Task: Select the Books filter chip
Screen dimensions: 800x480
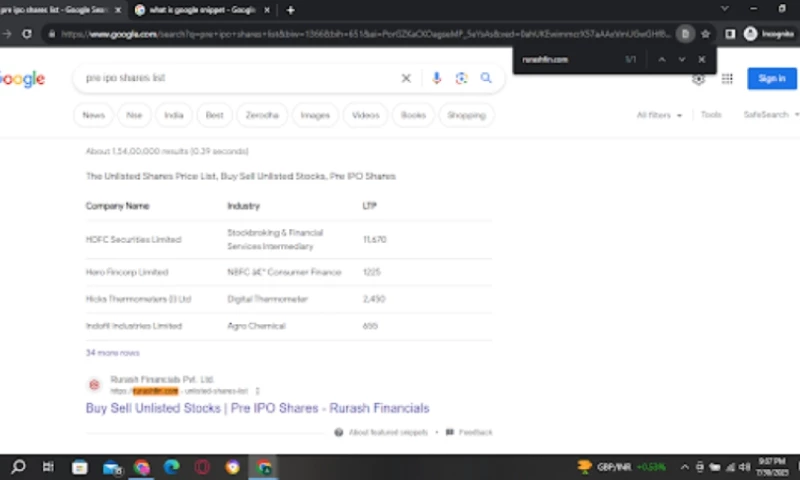Action: (413, 115)
